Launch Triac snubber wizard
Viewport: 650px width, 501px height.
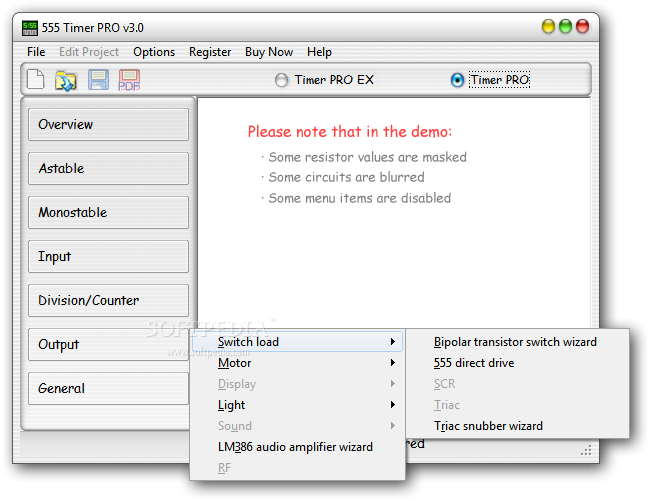point(517,426)
